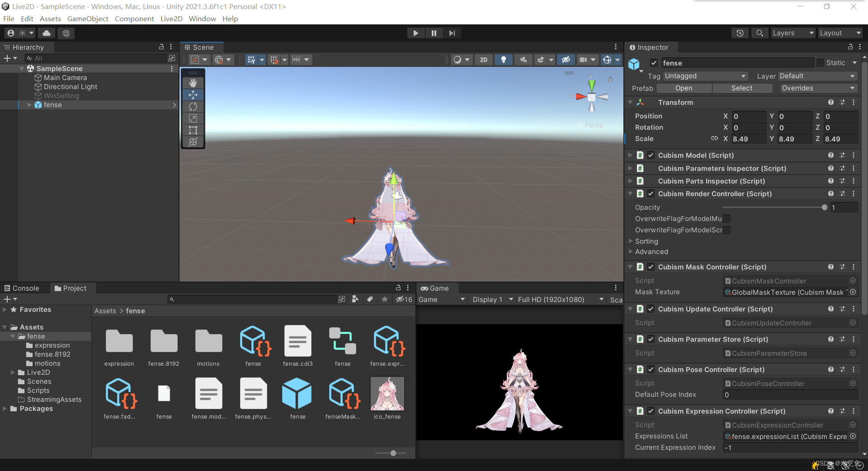
Task: Click the Opacity slider handle
Action: 824,207
